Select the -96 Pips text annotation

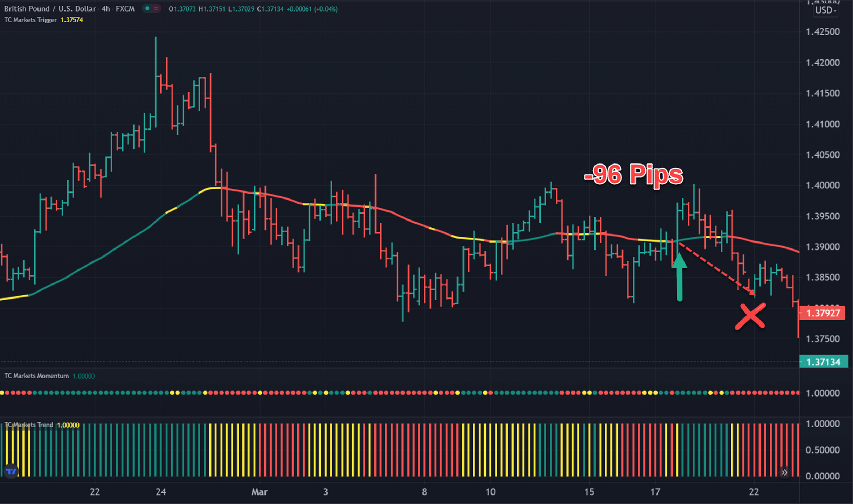[x=633, y=174]
